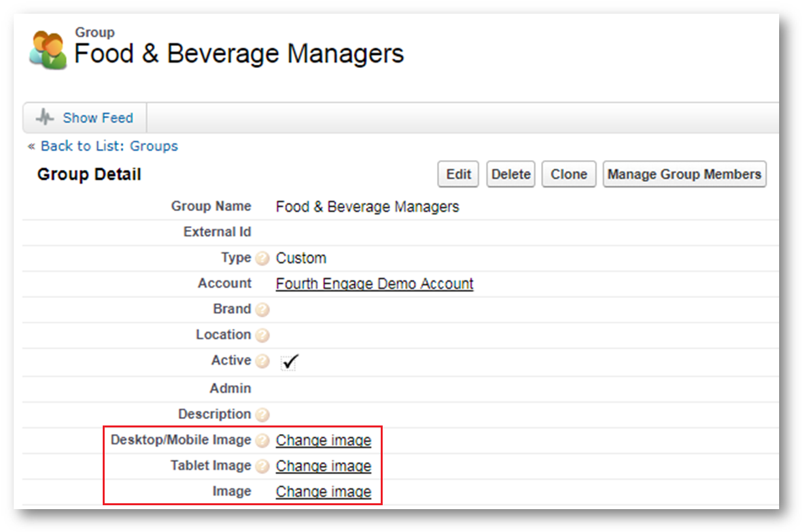The height and width of the screenshot is (532, 802).
Task: Click Change image for Tablet Image
Action: coord(323,466)
